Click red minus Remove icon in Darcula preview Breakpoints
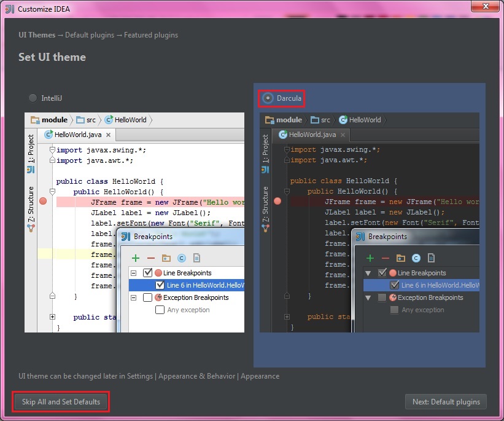Image resolution: width=504 pixels, height=421 pixels. 386,258
